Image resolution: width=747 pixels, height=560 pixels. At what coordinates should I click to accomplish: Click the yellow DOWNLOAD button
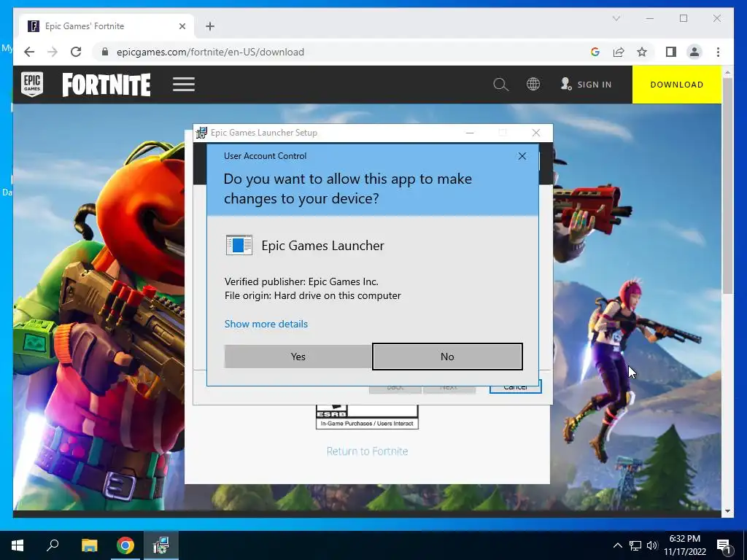(x=676, y=85)
